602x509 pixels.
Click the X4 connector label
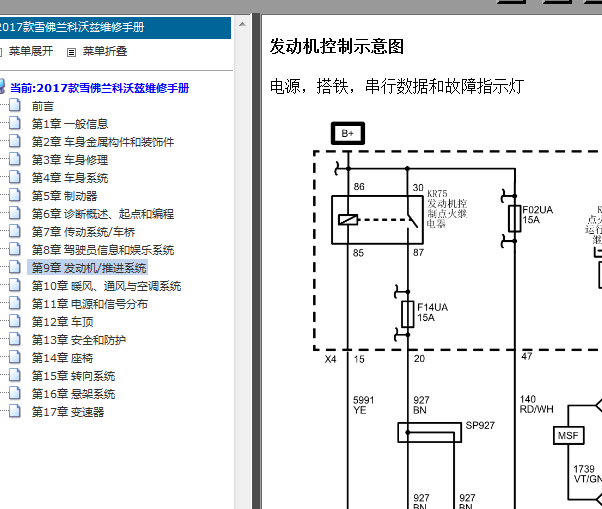[x=330, y=359]
